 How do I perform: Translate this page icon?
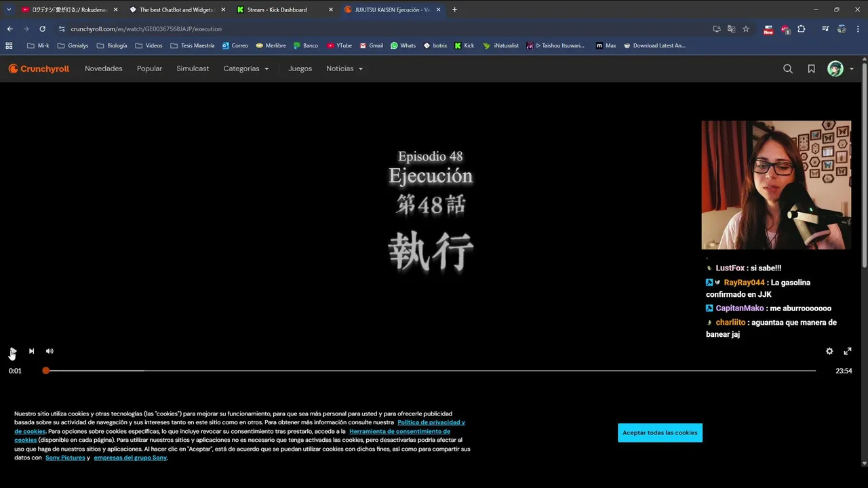(731, 29)
